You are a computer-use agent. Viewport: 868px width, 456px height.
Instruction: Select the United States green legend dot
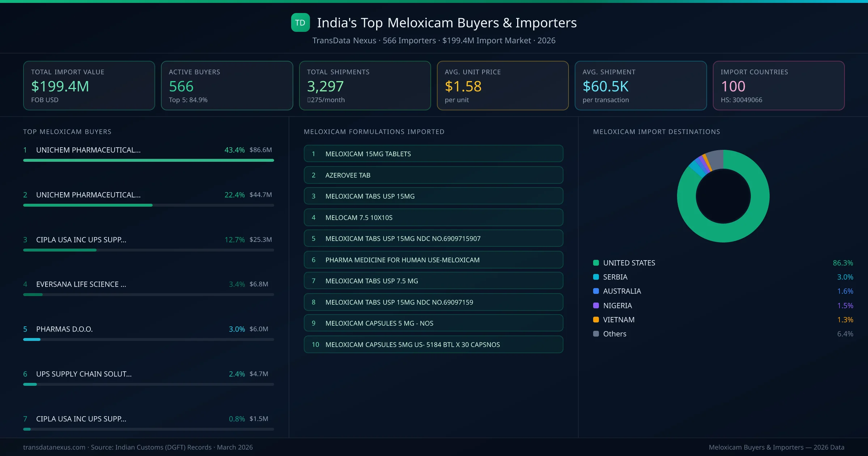pyautogui.click(x=595, y=263)
